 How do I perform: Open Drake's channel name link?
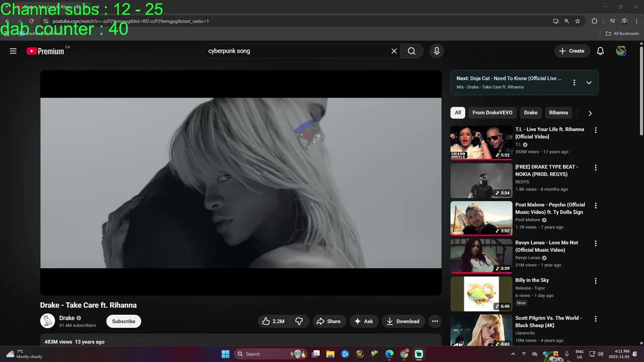67,318
